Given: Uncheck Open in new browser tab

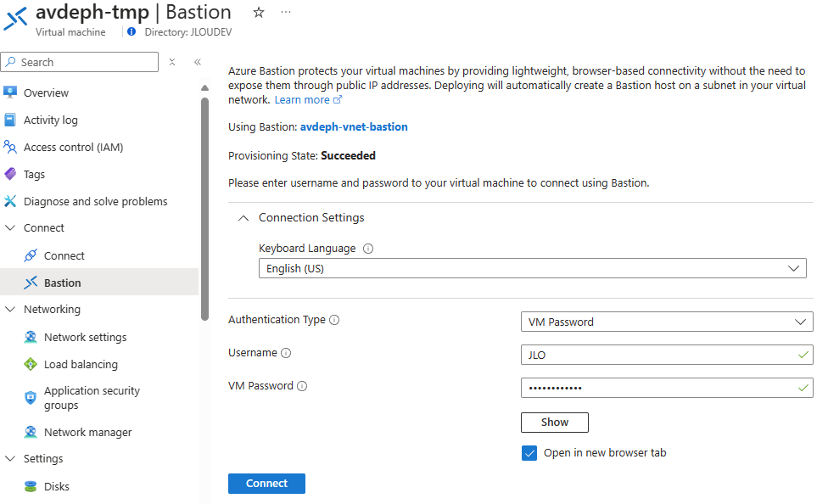Looking at the screenshot, I should pos(529,453).
